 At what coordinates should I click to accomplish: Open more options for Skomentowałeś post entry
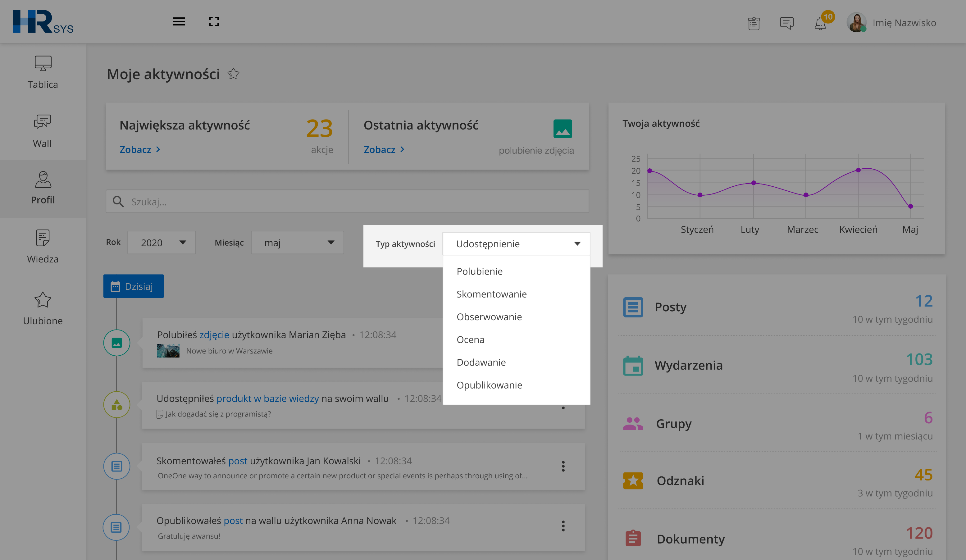(x=563, y=467)
